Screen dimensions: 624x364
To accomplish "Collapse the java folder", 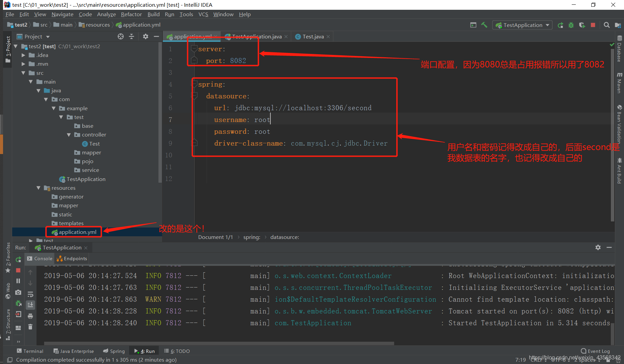I will [38, 91].
